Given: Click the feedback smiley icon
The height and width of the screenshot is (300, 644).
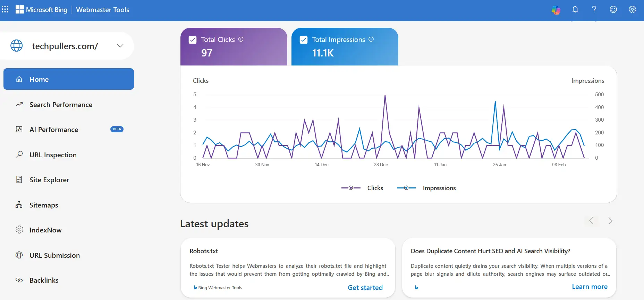Looking at the screenshot, I should [613, 10].
